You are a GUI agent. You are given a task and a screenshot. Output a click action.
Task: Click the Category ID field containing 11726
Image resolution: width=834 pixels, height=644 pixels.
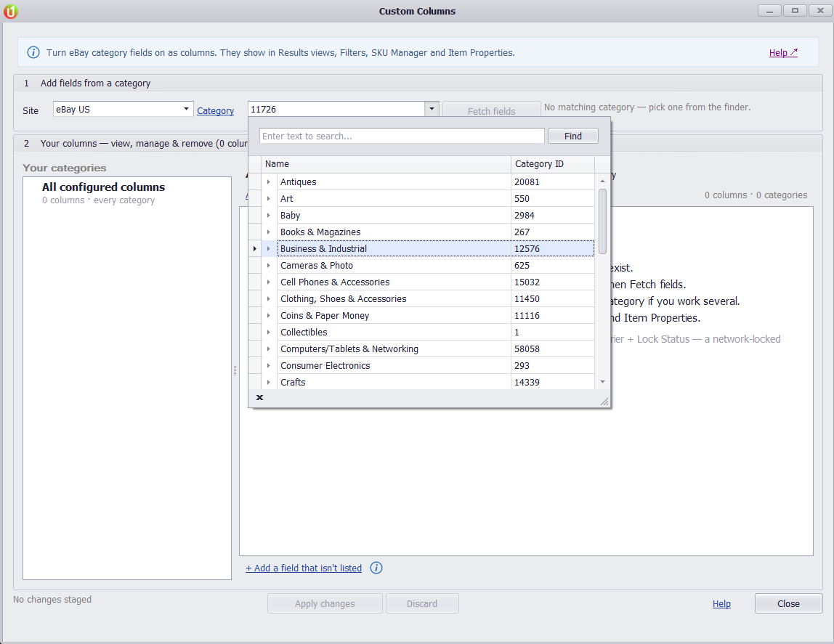(336, 109)
